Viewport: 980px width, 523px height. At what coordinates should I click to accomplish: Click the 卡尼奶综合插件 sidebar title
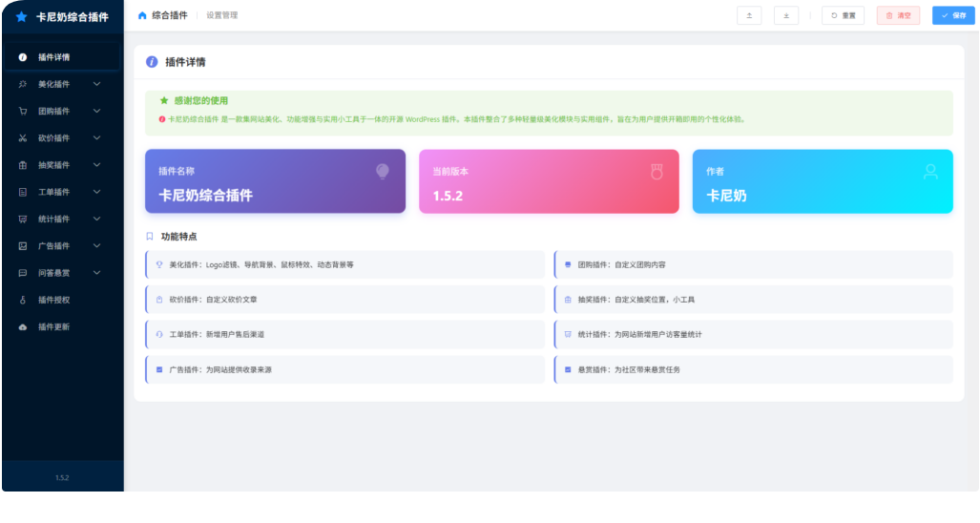coord(73,17)
